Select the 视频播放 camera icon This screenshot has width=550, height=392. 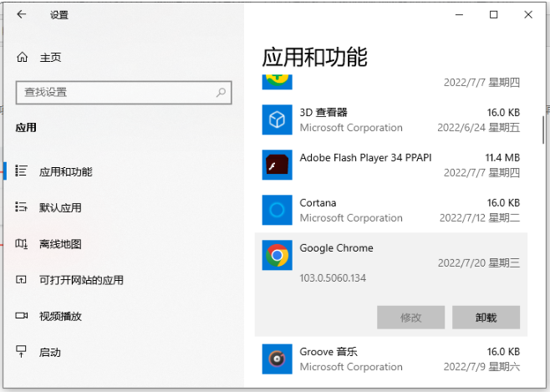tap(22, 316)
